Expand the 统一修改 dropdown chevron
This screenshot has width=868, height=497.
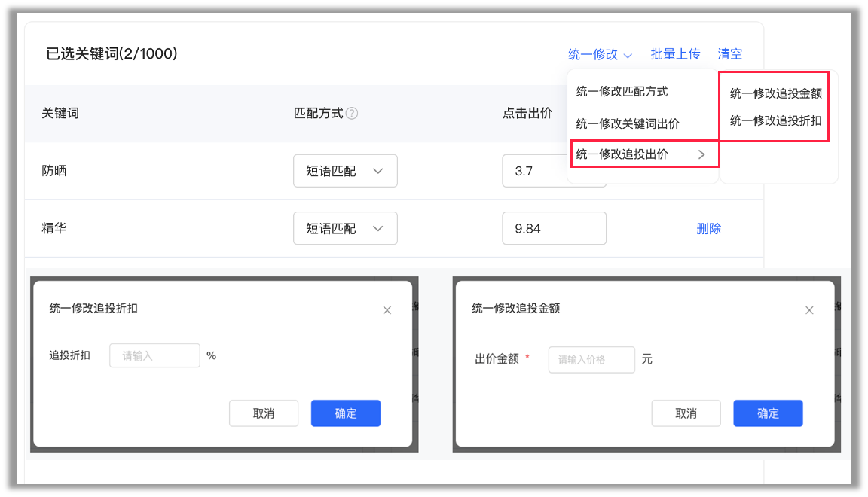(x=629, y=54)
